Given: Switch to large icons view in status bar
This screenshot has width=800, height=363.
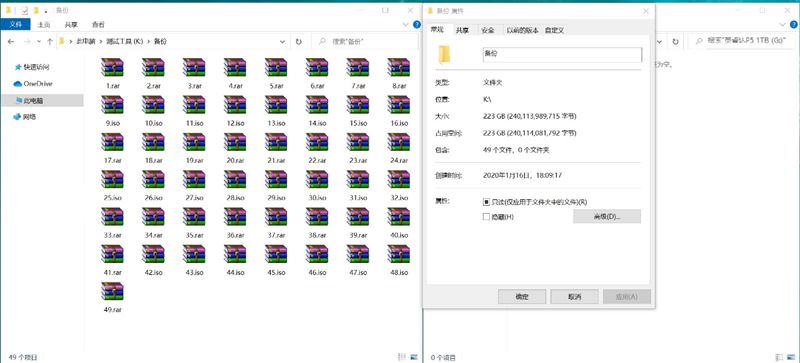Looking at the screenshot, I should pyautogui.click(x=415, y=357).
